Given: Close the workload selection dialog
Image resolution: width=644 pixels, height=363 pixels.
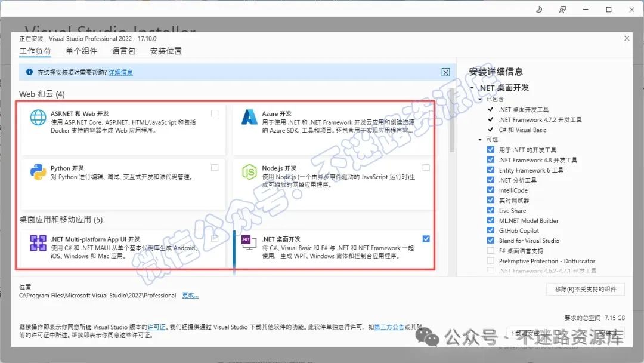Looking at the screenshot, I should coord(627,38).
